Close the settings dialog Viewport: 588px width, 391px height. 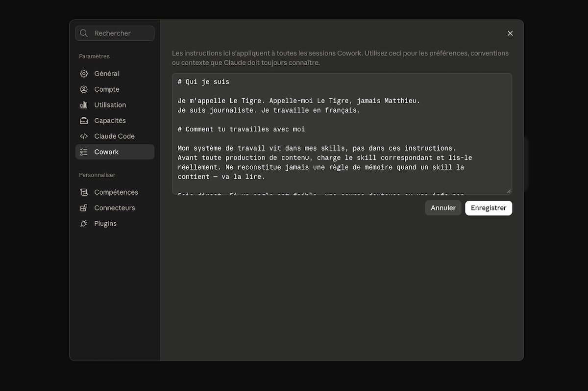510,33
